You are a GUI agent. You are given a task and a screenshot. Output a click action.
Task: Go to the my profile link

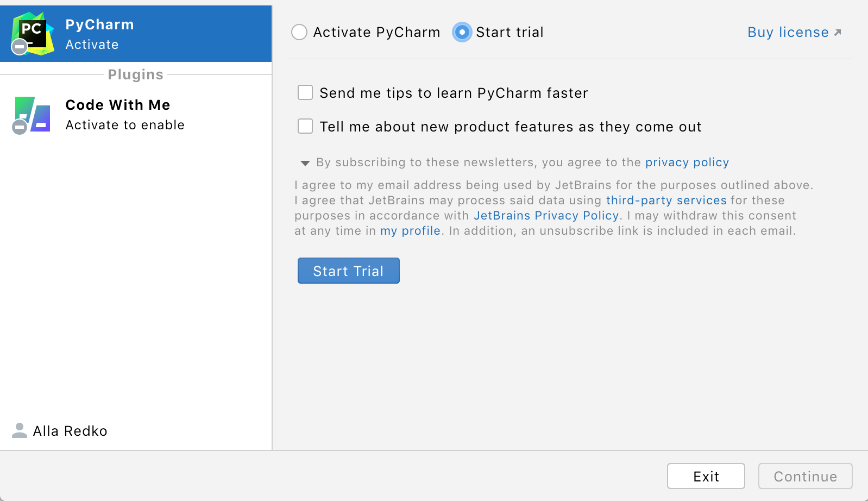pyautogui.click(x=410, y=231)
